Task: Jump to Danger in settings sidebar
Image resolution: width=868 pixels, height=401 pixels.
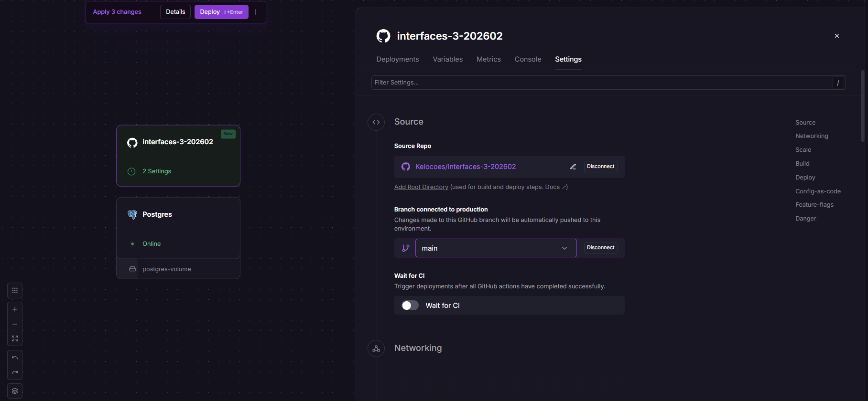Action: [806, 219]
